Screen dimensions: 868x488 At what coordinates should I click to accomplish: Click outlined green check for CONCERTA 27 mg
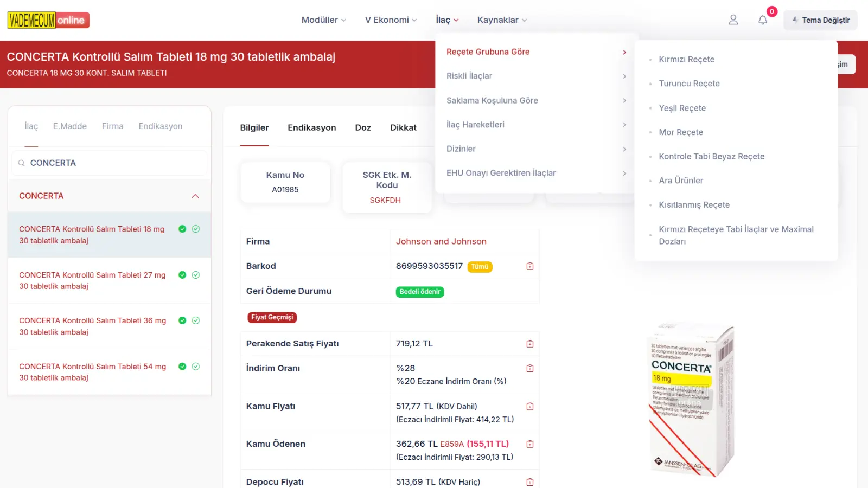tap(196, 275)
